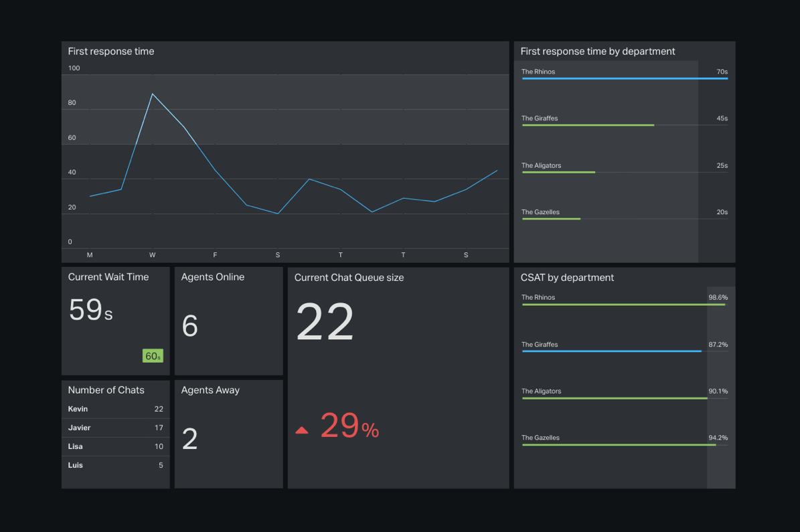Click the 20s value for The Gazelles
Image resolution: width=800 pixels, height=532 pixels.
coord(722,211)
